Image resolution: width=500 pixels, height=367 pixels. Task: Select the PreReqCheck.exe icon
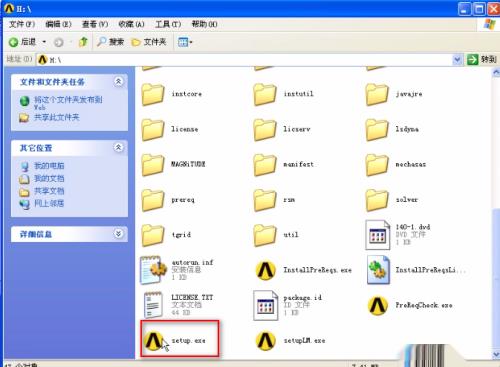click(378, 305)
